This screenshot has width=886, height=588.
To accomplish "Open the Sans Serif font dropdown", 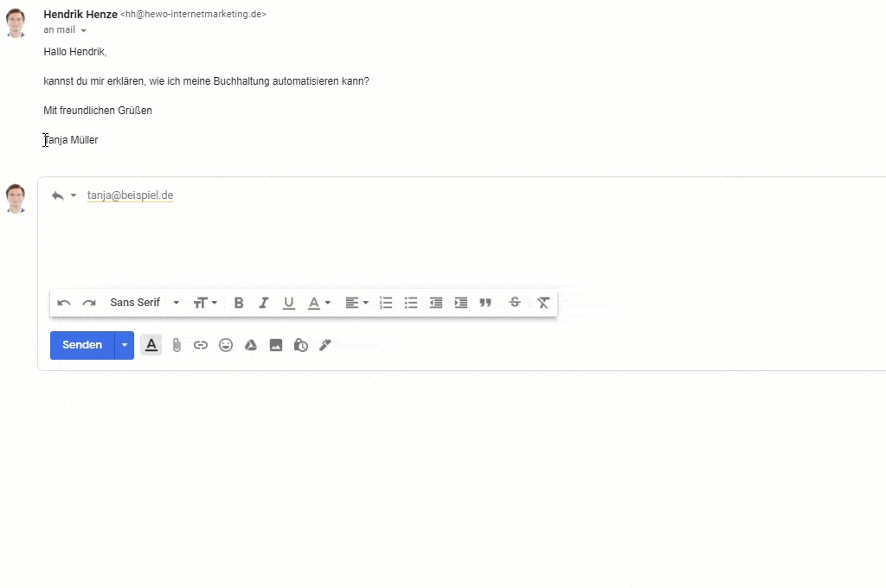I will click(144, 303).
